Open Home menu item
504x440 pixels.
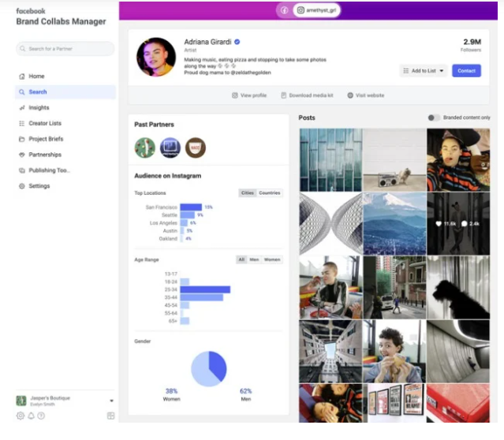pyautogui.click(x=65, y=76)
